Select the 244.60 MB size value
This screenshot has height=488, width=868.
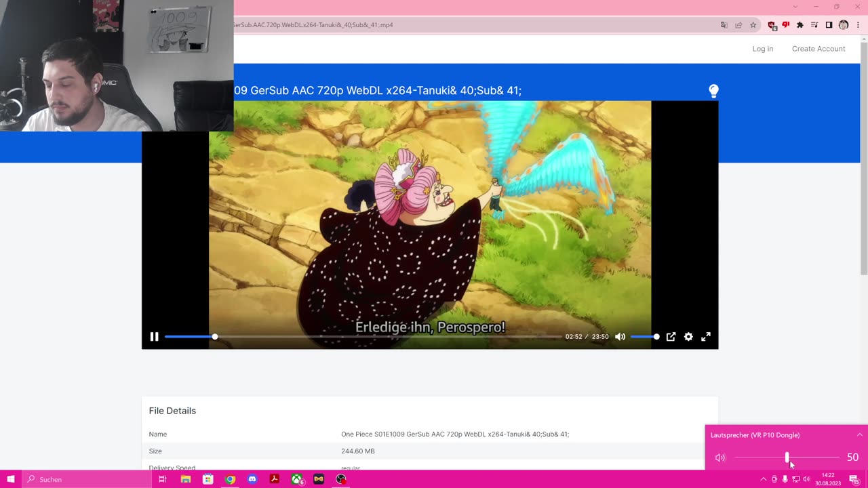pyautogui.click(x=358, y=451)
